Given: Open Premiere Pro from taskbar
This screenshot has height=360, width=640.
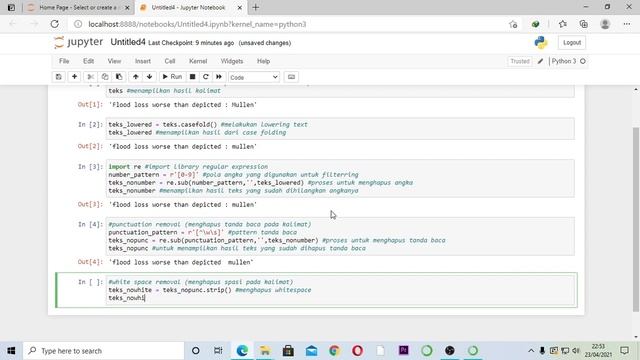Looking at the screenshot, I should point(404,351).
